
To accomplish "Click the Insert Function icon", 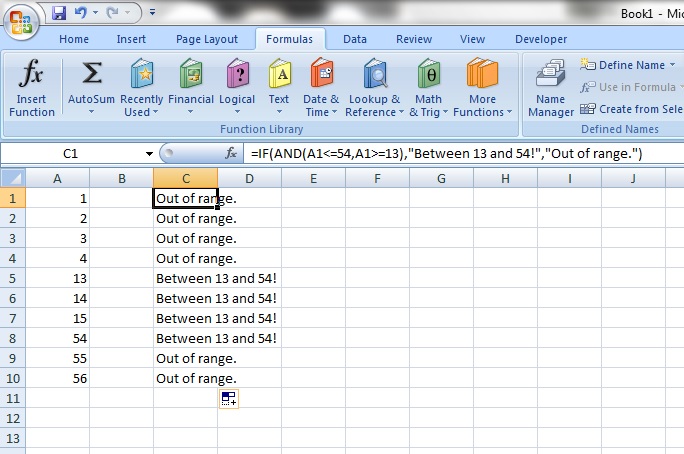I will 32,75.
